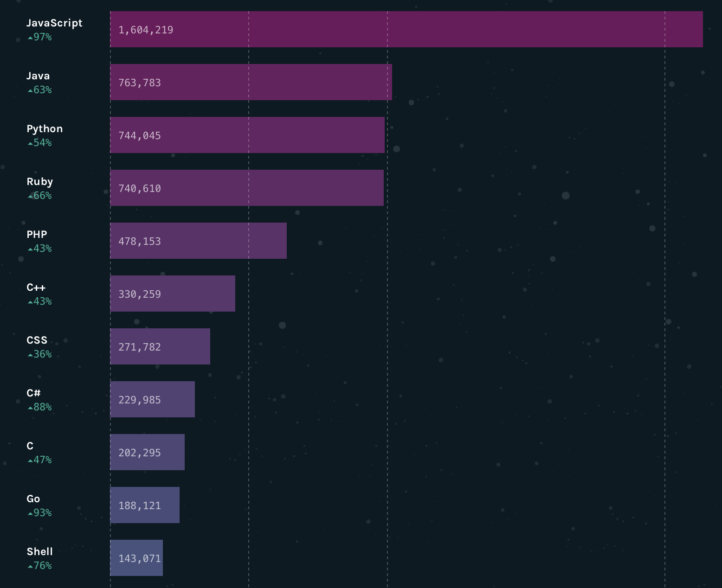Select the Python language label
Image resolution: width=722 pixels, height=588 pixels.
(x=45, y=129)
